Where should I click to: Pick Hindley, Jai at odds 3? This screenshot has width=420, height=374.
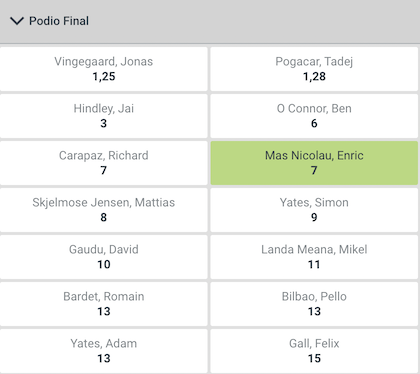(104, 116)
